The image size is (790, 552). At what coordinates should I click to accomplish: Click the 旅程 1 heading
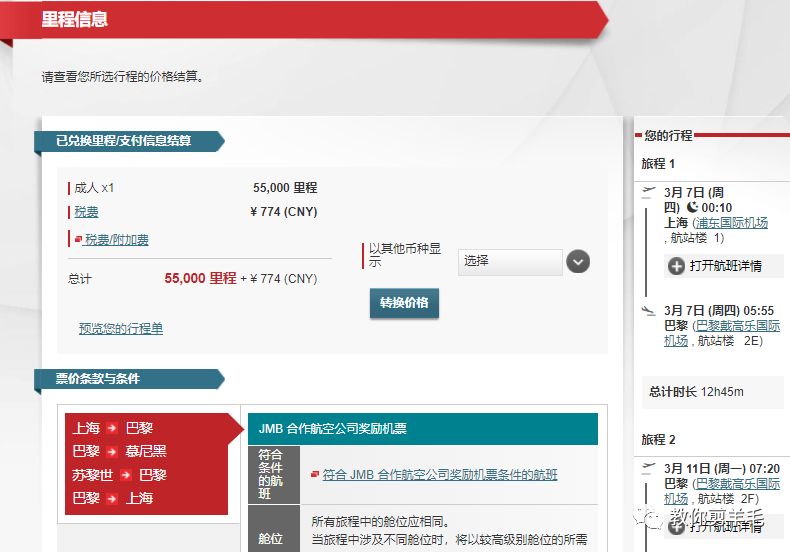point(658,164)
